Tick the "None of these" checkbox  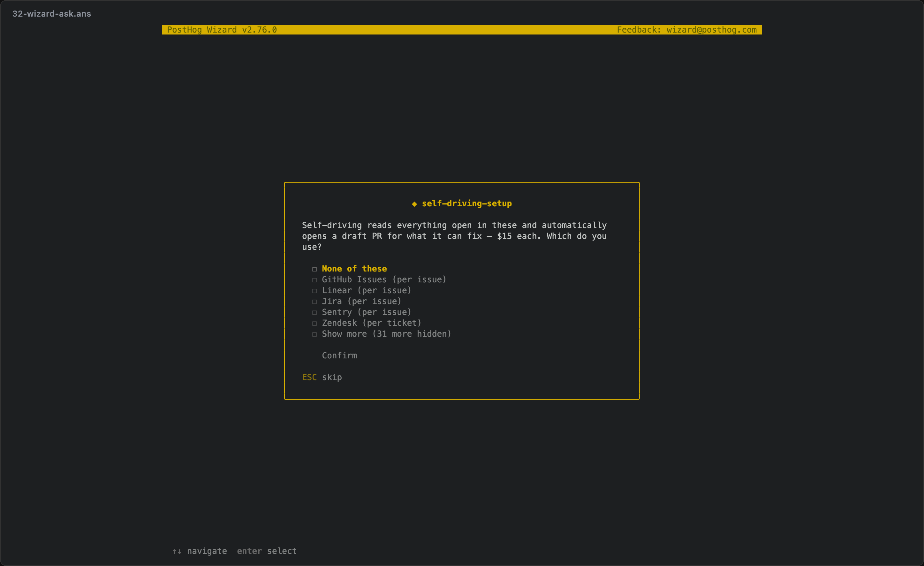[314, 269]
